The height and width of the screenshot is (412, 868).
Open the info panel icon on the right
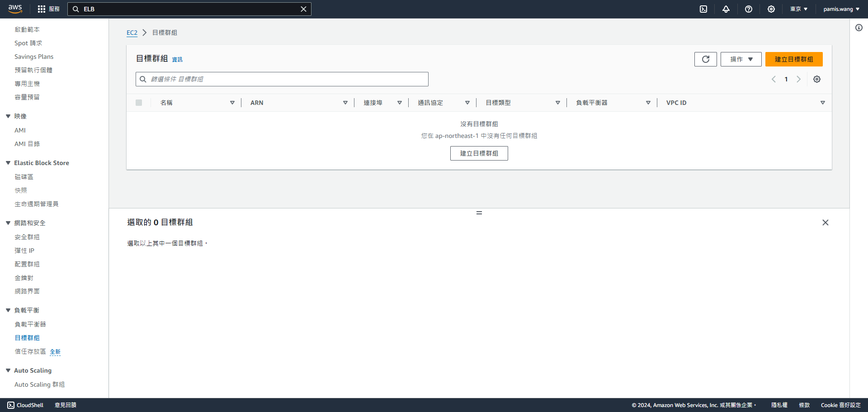[859, 28]
